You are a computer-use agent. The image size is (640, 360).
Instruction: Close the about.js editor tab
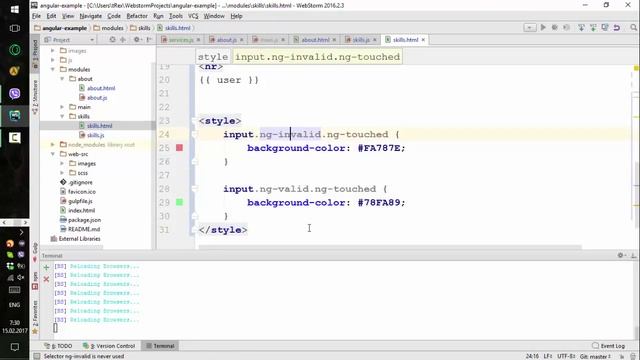pyautogui.click(x=242, y=40)
